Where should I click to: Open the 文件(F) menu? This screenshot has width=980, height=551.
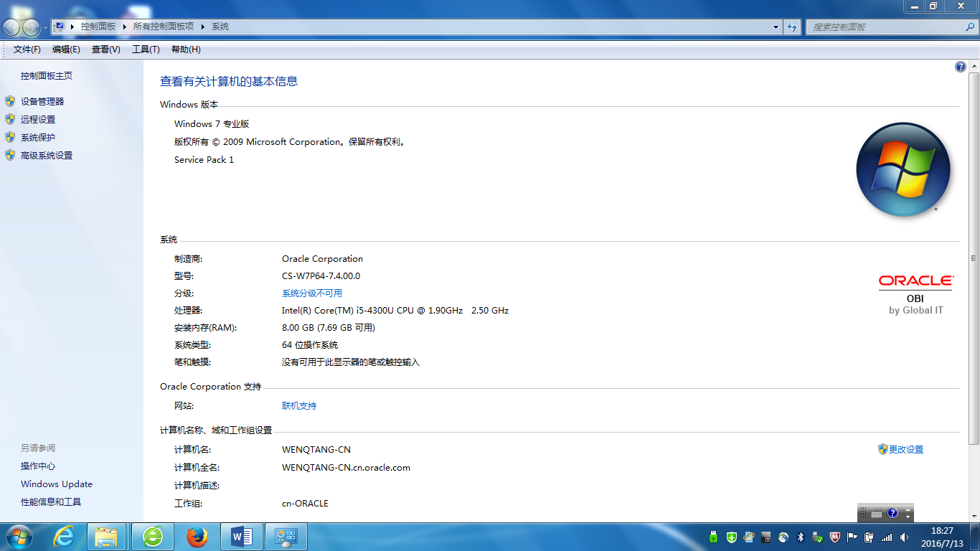click(27, 50)
